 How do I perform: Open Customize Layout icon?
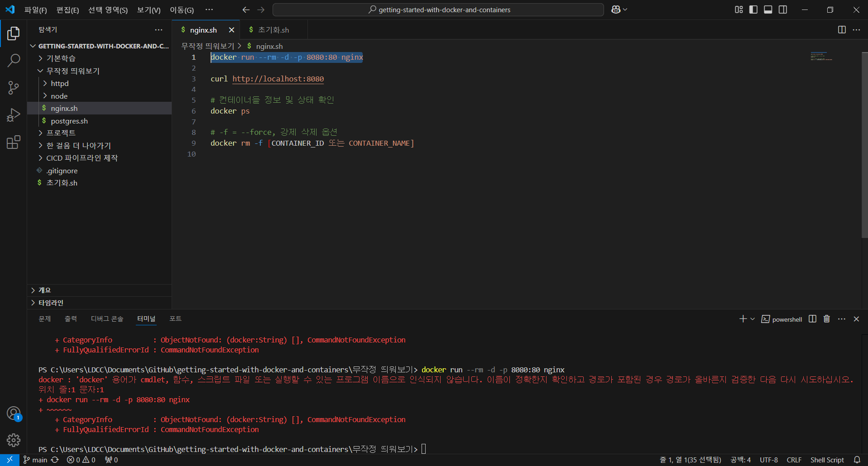[x=739, y=10]
